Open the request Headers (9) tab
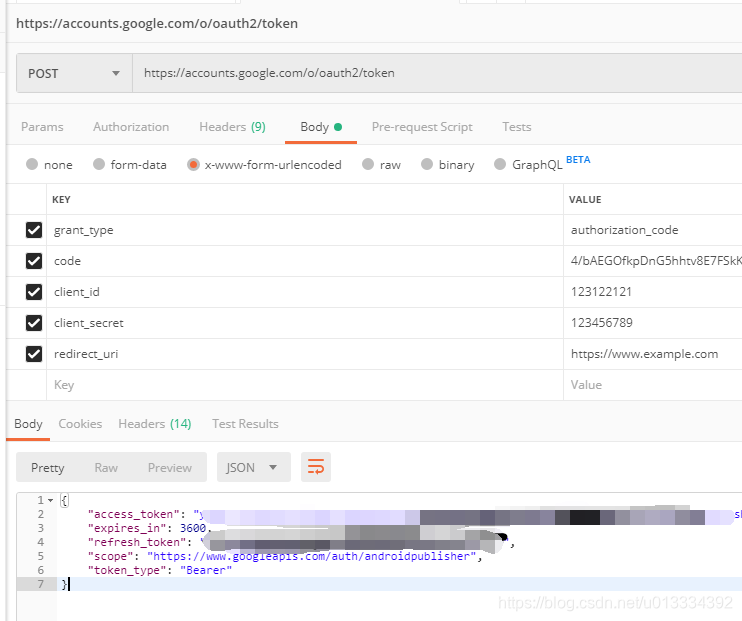742x621 pixels. (x=232, y=127)
